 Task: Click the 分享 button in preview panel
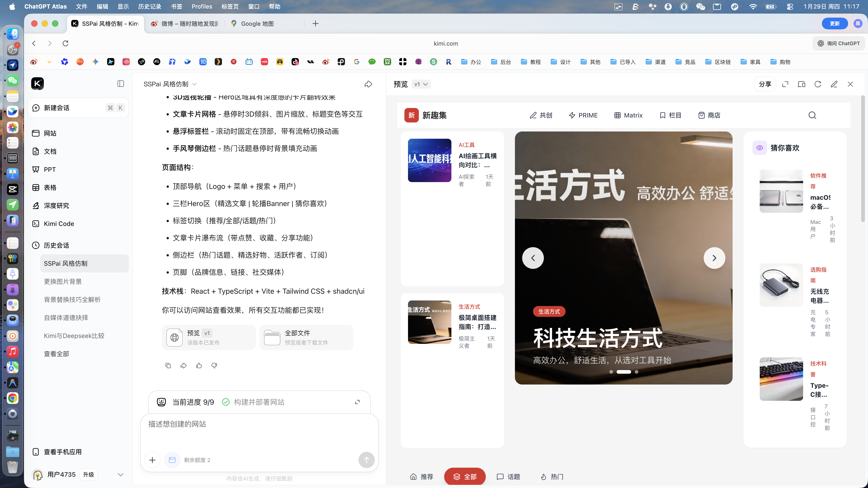point(764,84)
